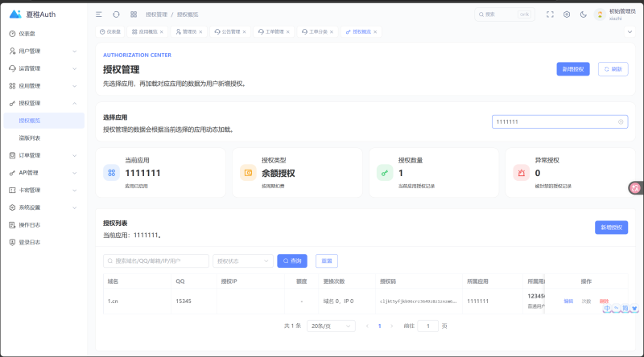Click the pink floating widget on right edge
This screenshot has height=357, width=644.
point(635,188)
